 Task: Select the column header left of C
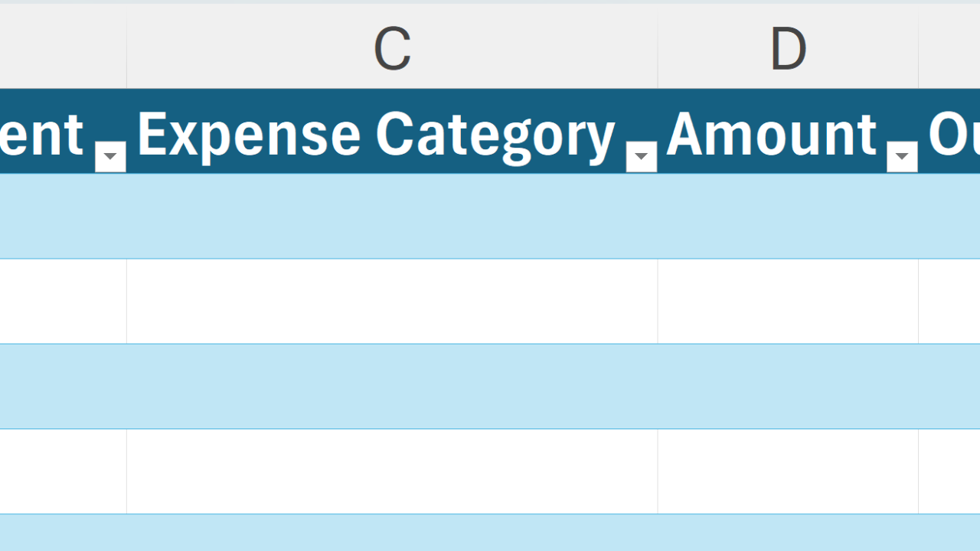tap(61, 49)
